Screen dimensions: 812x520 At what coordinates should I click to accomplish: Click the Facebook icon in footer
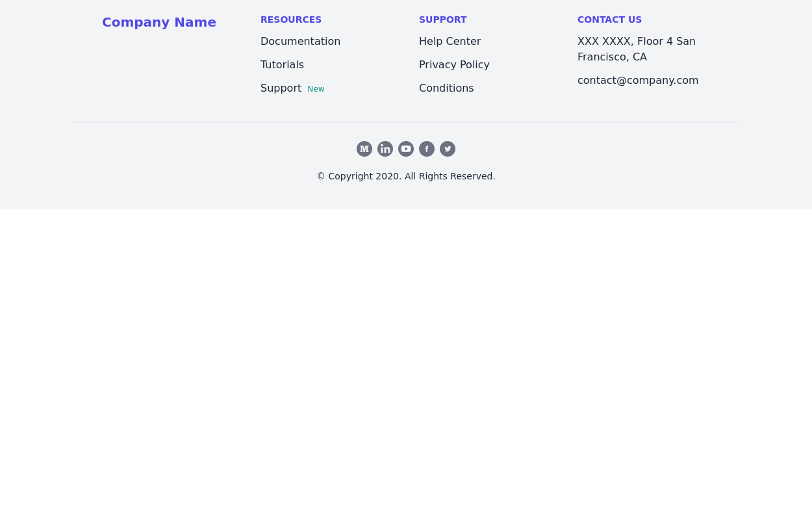pyautogui.click(x=427, y=149)
